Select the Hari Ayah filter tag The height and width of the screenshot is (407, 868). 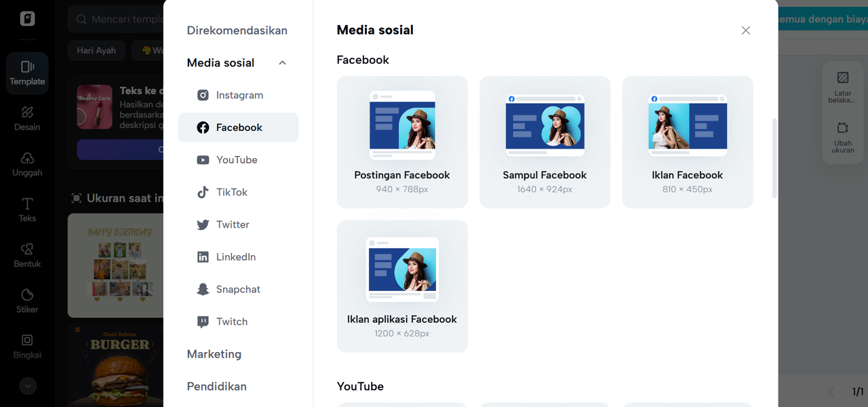[x=96, y=50]
